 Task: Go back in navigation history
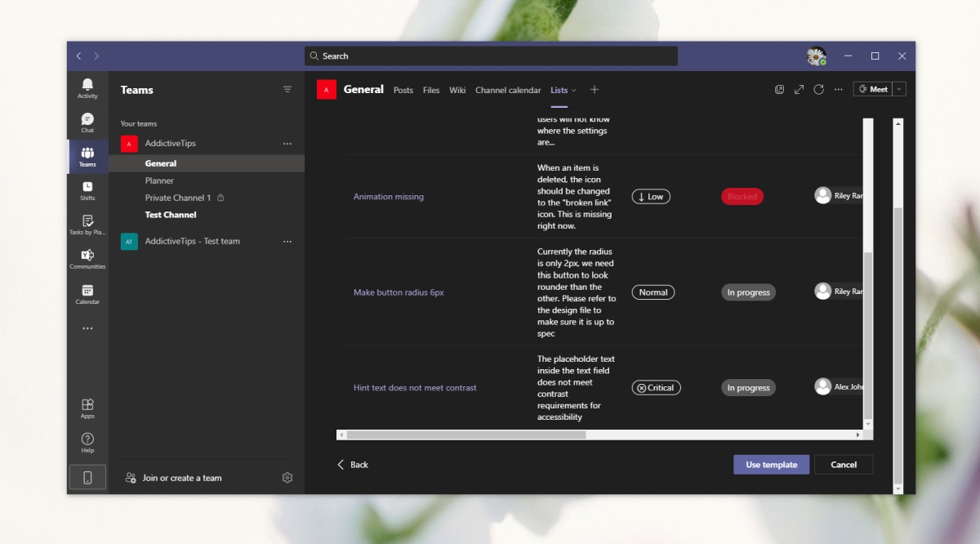pyautogui.click(x=78, y=56)
